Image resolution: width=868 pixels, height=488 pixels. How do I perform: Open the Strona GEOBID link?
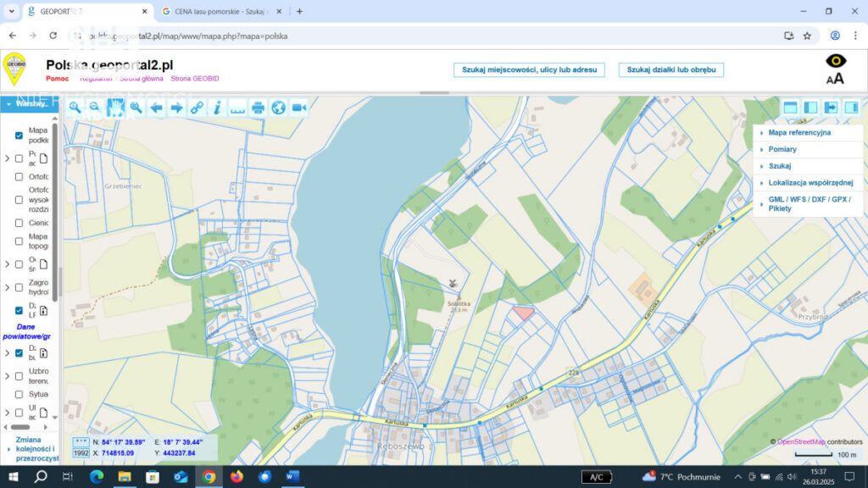click(x=195, y=79)
